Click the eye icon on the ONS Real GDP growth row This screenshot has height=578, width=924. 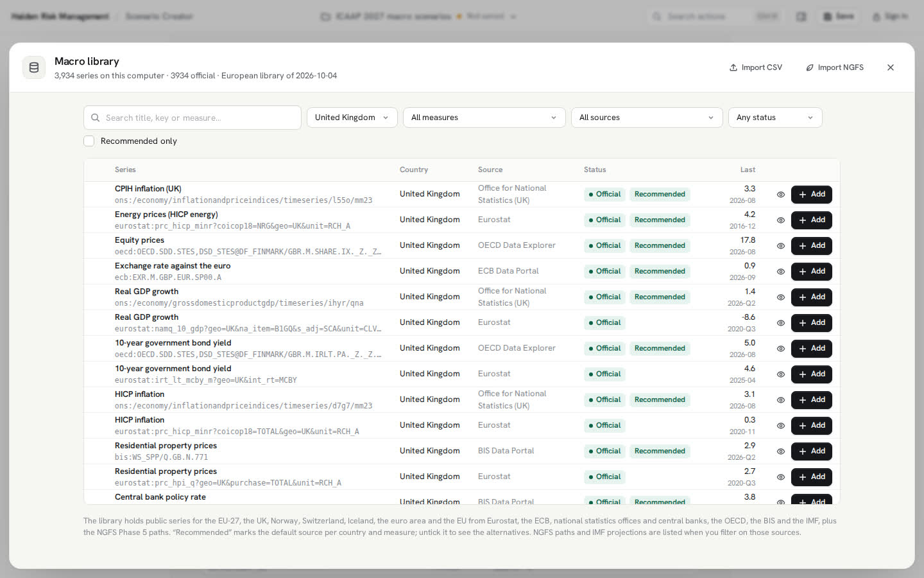[x=781, y=297]
